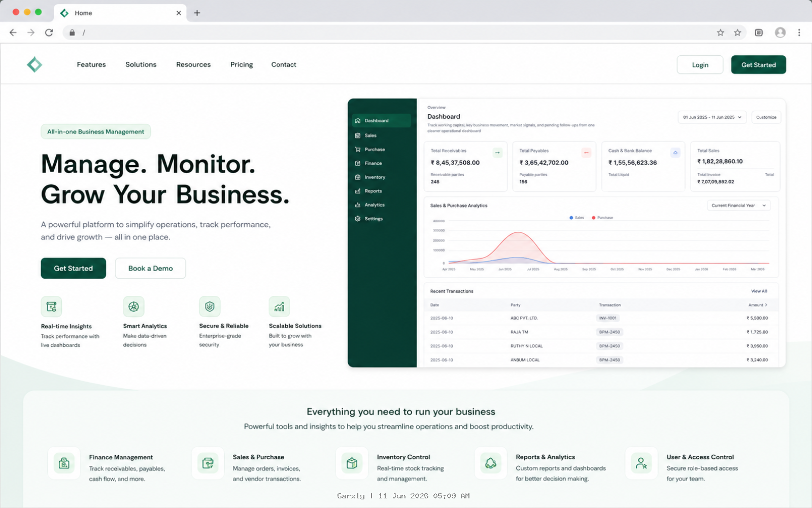The height and width of the screenshot is (508, 812).
Task: Click the ₹ 5,500.00 amount
Action: [757, 318]
